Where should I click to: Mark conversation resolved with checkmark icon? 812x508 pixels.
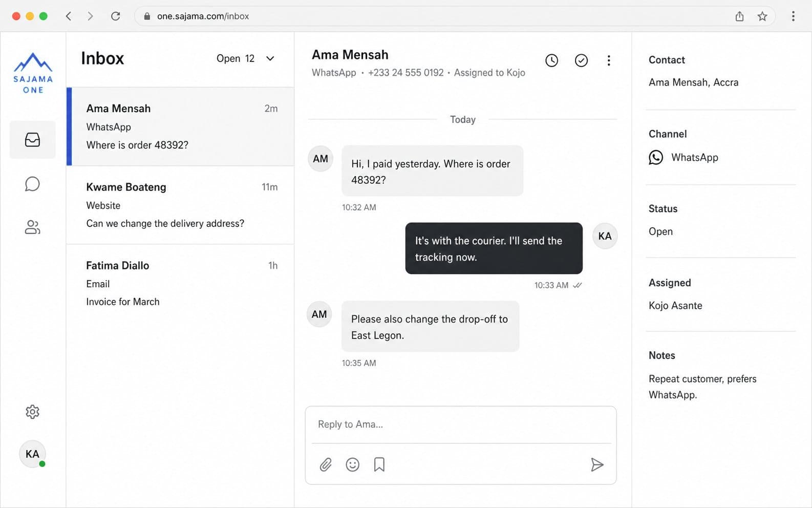(581, 60)
